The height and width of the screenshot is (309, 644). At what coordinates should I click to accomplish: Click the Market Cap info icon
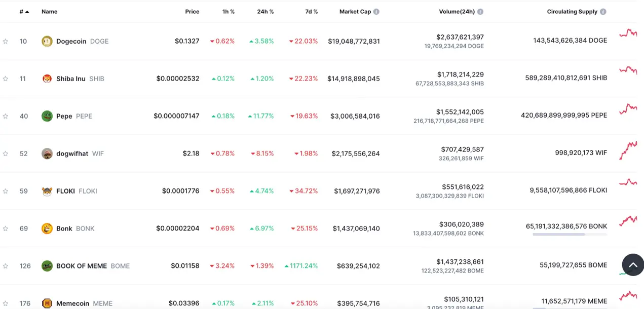tap(376, 12)
